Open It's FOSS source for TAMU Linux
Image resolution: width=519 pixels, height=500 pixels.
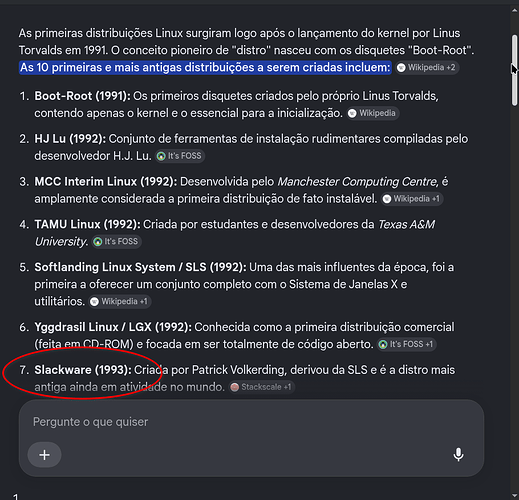(117, 242)
